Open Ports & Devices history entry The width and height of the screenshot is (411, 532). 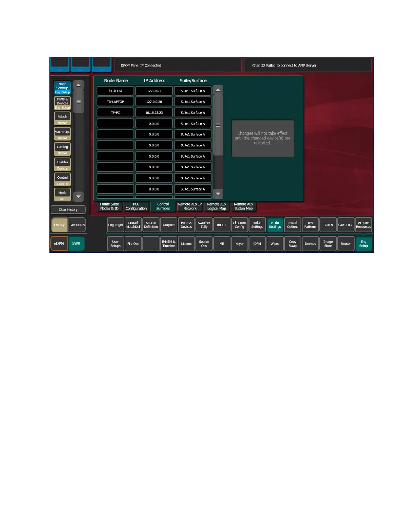click(x=62, y=103)
